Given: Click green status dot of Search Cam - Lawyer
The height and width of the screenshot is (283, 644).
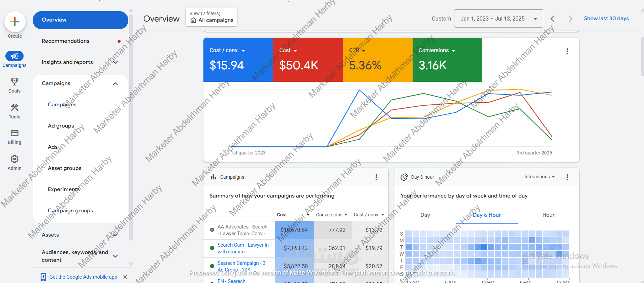Looking at the screenshot, I should pos(212,248).
